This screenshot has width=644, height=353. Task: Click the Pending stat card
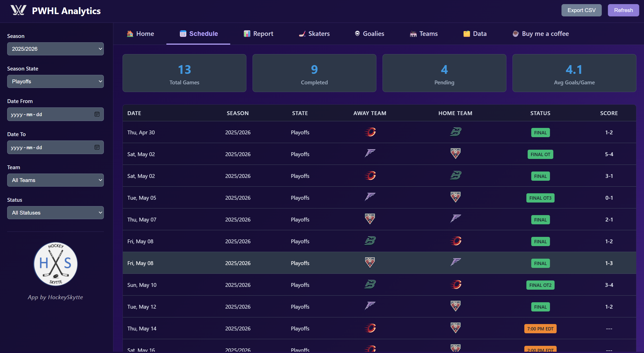[x=444, y=73]
